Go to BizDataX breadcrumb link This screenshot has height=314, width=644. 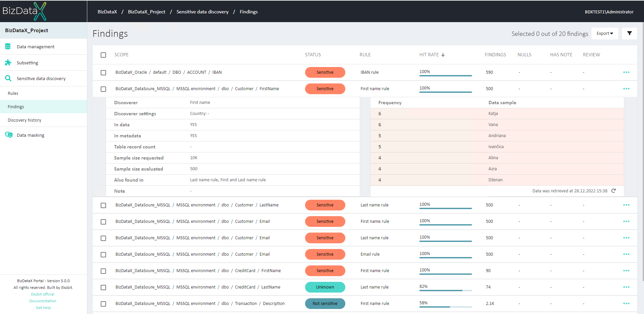click(107, 12)
